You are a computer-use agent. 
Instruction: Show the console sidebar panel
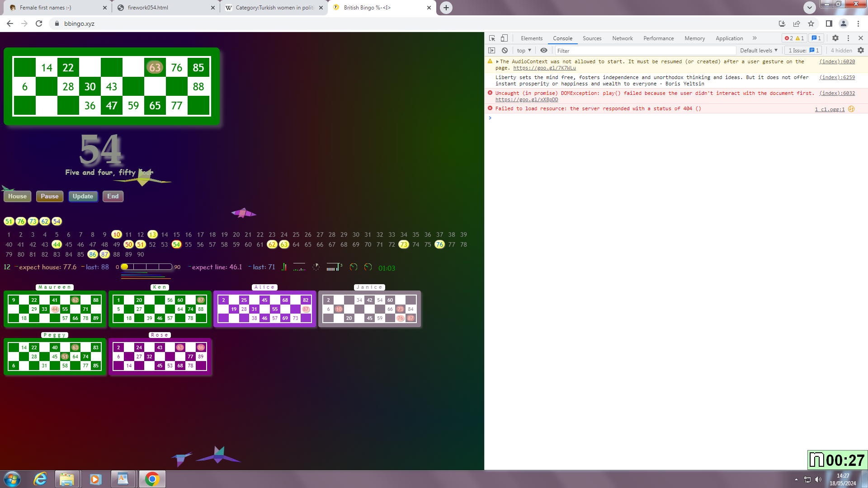492,51
